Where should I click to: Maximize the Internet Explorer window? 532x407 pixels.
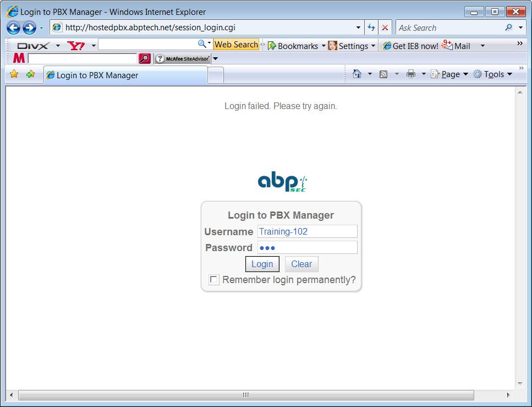[x=495, y=12]
